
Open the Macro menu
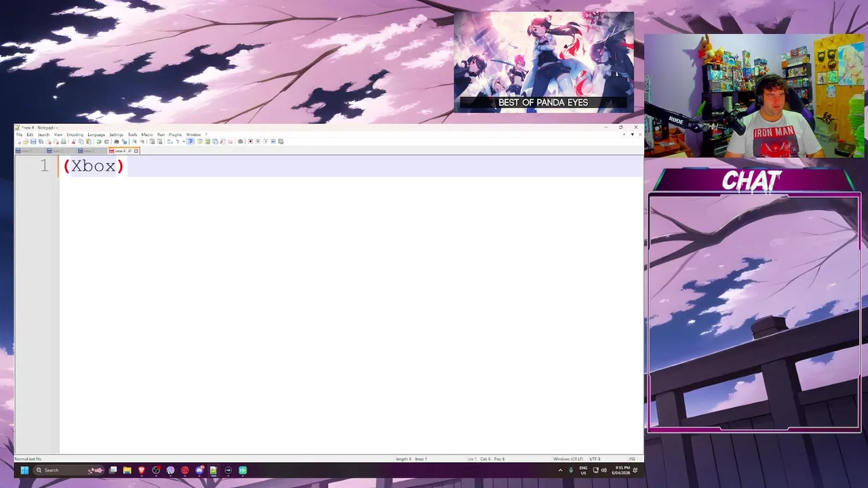click(x=147, y=135)
